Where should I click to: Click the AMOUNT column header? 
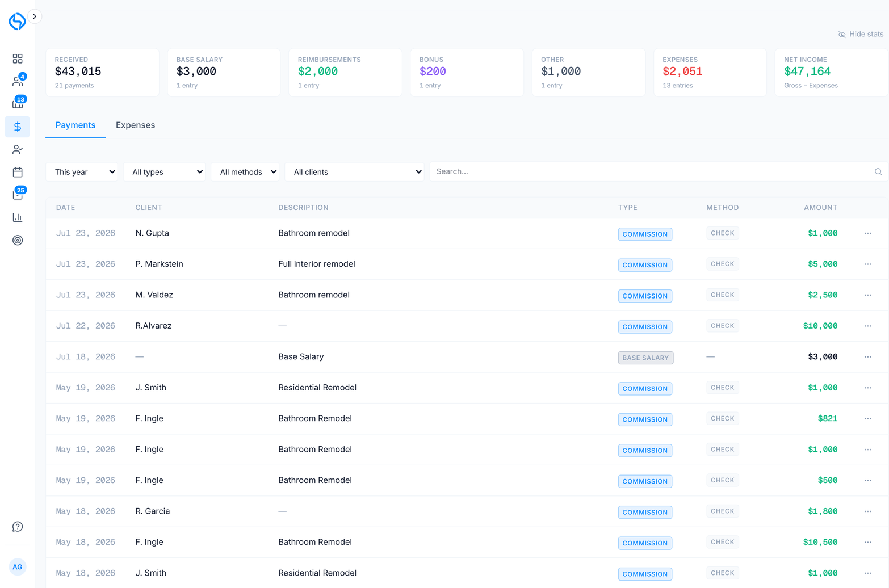(x=820, y=208)
